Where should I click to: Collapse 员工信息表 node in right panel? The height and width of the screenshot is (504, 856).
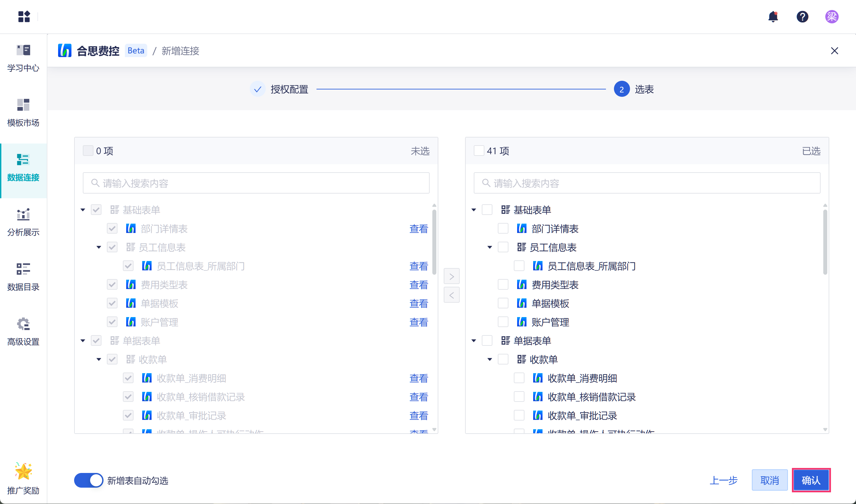point(489,247)
